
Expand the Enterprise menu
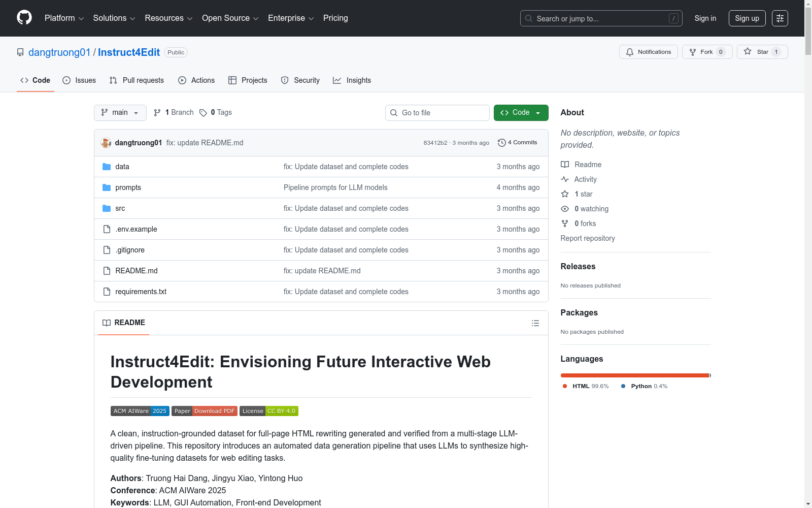tap(291, 18)
